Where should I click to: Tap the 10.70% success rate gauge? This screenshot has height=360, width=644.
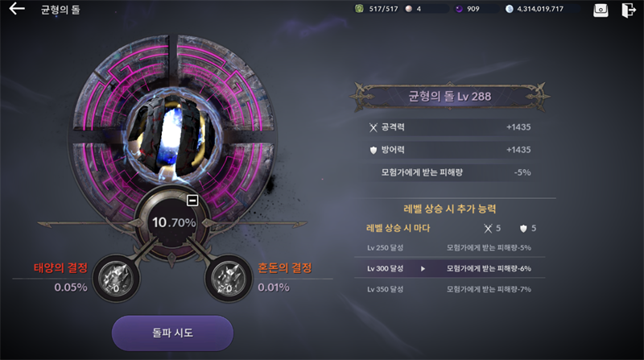click(174, 223)
